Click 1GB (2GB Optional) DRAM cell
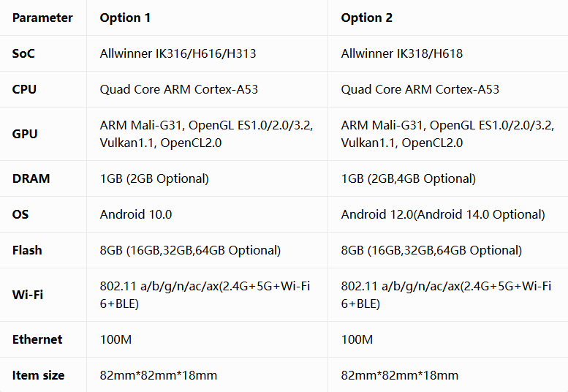568x392 pixels. tap(154, 178)
